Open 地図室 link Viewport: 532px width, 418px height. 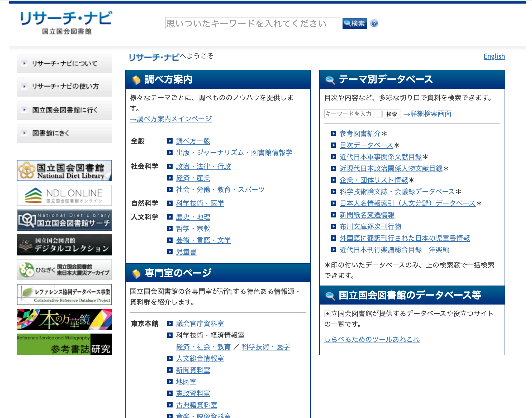click(x=186, y=382)
